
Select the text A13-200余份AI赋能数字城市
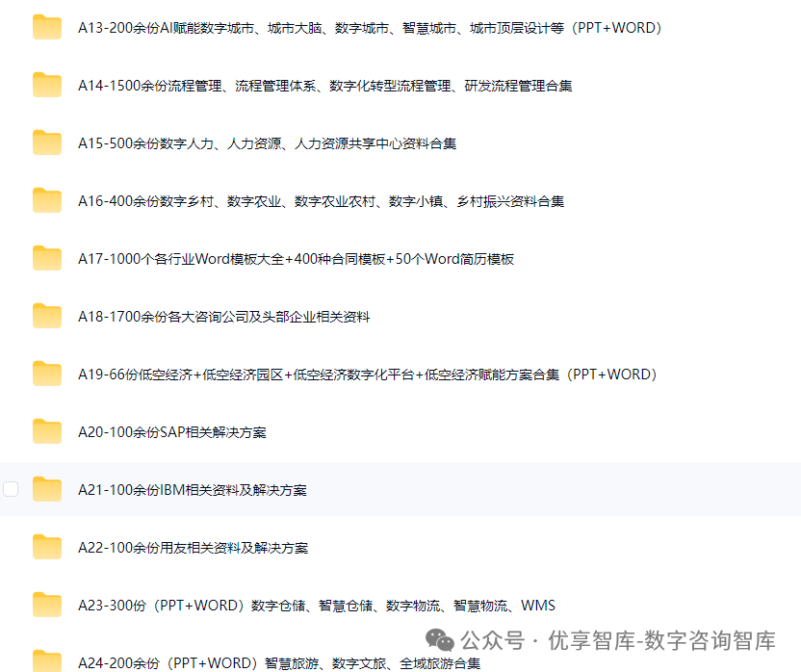coord(166,28)
